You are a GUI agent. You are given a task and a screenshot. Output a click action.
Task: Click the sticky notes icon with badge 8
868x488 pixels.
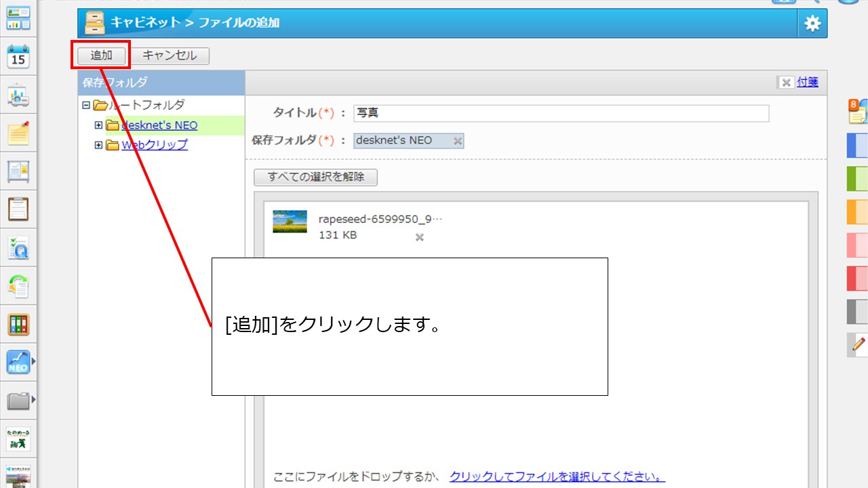click(x=857, y=111)
